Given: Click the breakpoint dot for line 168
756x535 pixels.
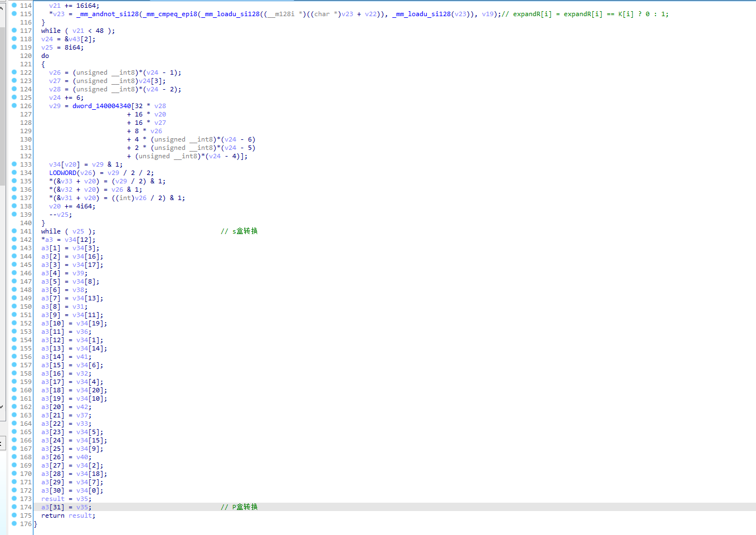Looking at the screenshot, I should click(14, 457).
